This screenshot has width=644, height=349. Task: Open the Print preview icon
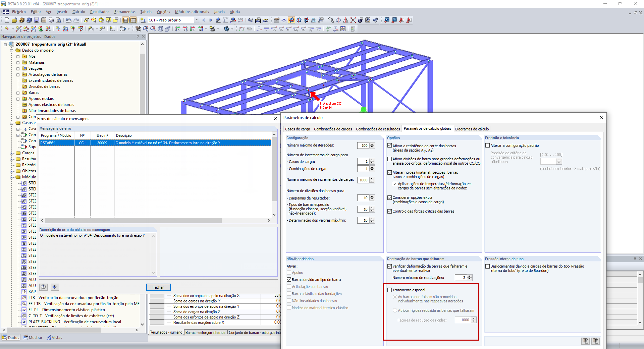58,20
